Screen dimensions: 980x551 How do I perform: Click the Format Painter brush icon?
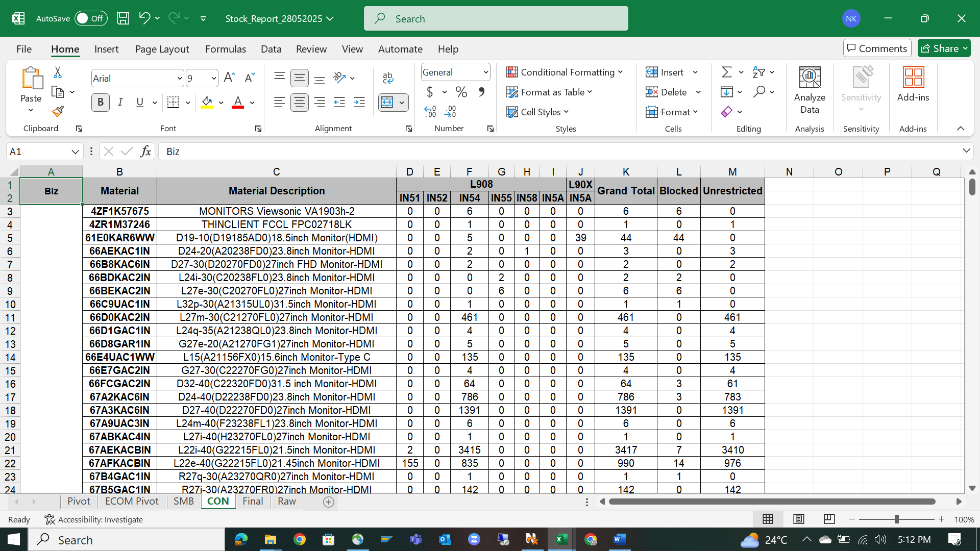tap(58, 111)
